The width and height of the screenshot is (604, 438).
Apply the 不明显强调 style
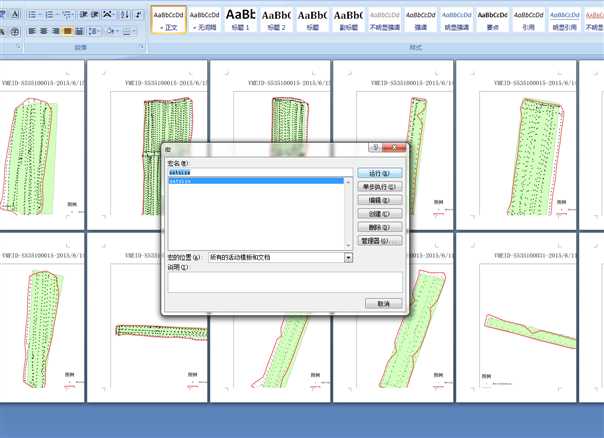pos(384,20)
